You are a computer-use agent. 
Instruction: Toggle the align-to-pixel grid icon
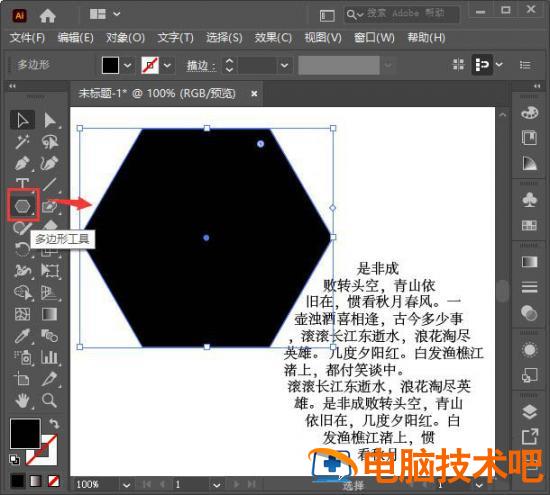[458, 65]
